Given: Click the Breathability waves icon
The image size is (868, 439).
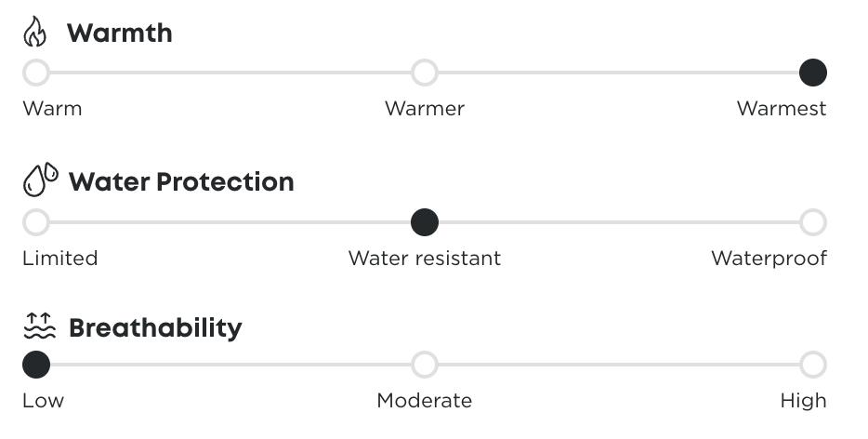Looking at the screenshot, I should point(39,327).
